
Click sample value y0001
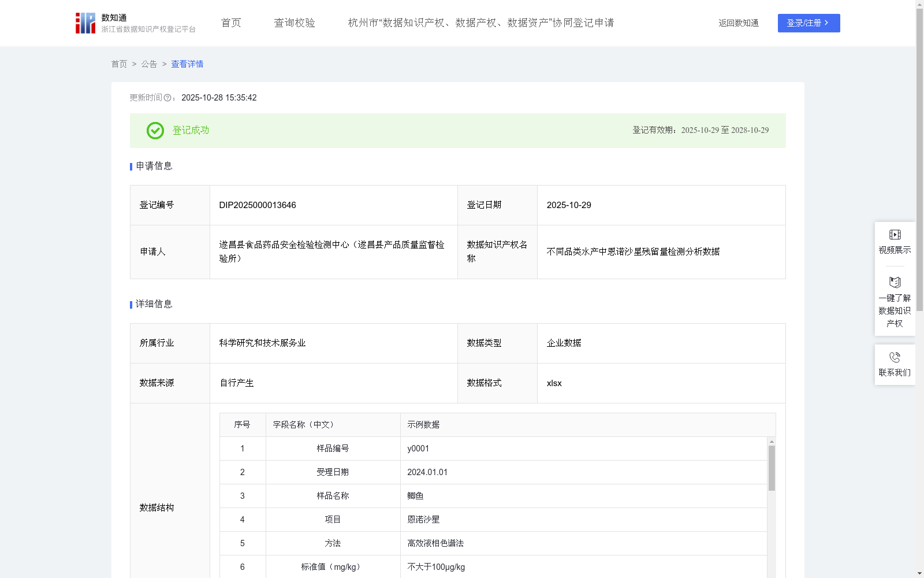pos(418,449)
